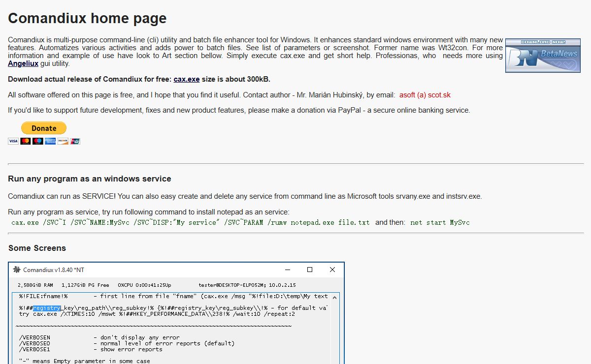Click the '2,588GiB RAM' status text in screenshot
Viewport: 591px width, 364px height.
coord(35,285)
